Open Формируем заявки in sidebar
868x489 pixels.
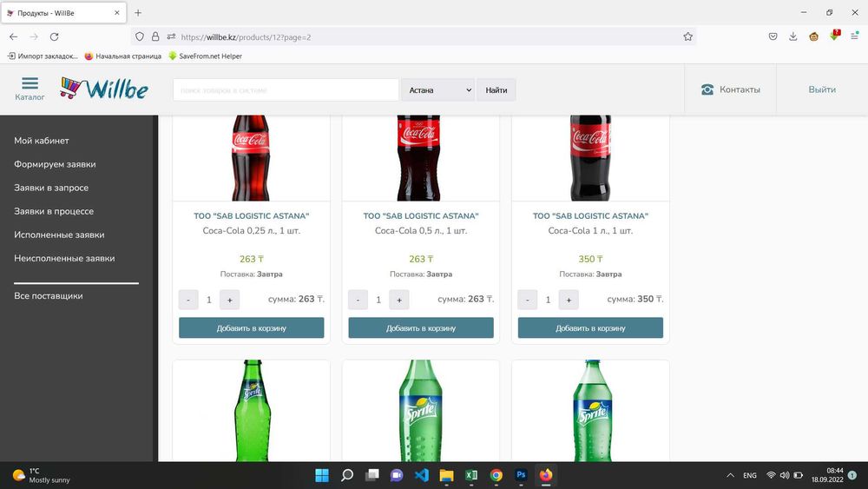55,164
